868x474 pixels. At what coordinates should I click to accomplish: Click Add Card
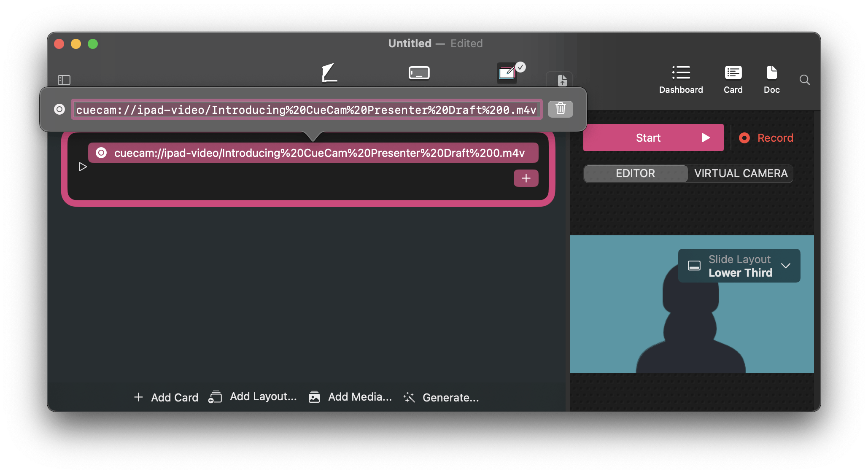pyautogui.click(x=166, y=397)
